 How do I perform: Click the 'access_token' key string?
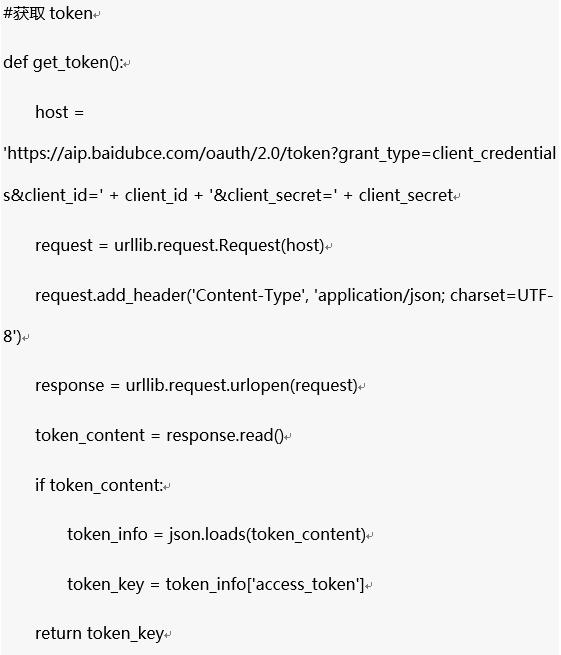tap(307, 584)
